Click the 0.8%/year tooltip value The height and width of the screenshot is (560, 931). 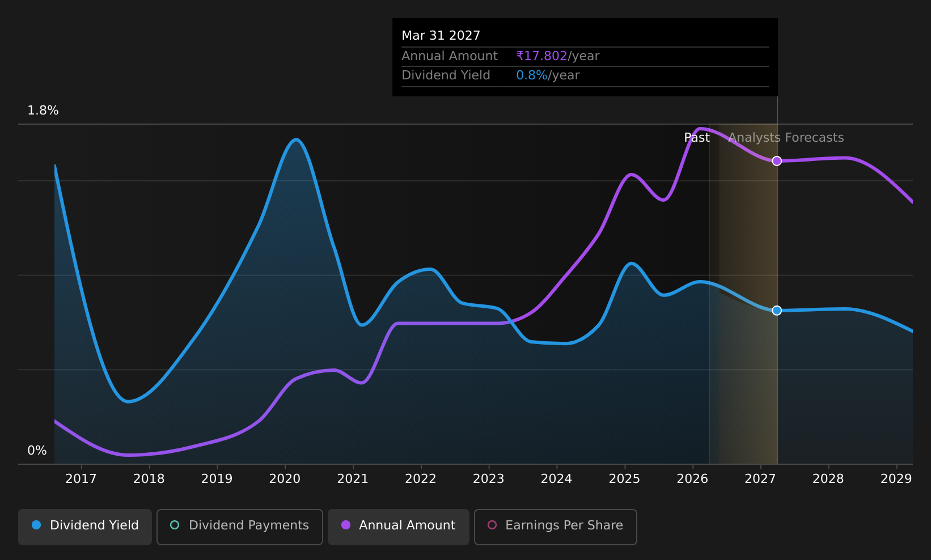548,75
